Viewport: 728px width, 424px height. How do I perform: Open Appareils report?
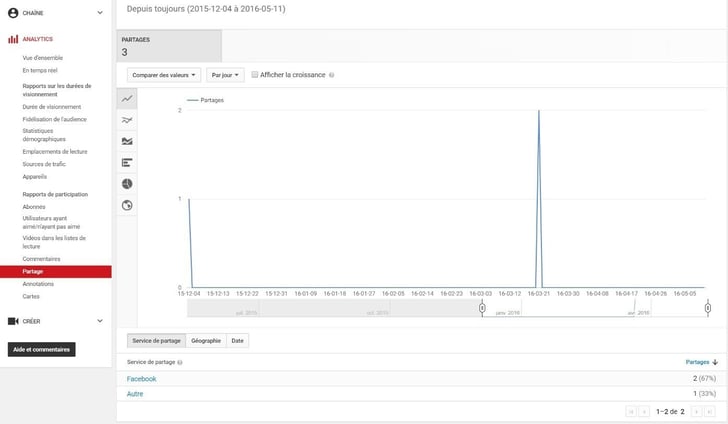point(35,176)
